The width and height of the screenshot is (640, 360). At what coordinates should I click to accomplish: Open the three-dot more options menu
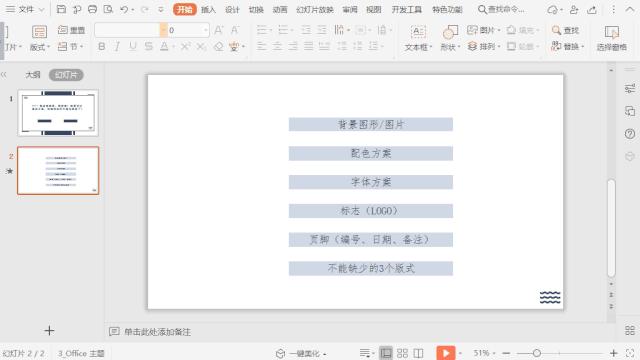tap(613, 9)
